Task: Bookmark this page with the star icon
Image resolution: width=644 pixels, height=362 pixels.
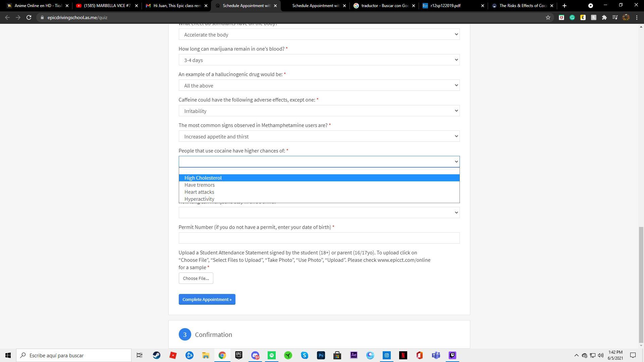Action: (548, 17)
